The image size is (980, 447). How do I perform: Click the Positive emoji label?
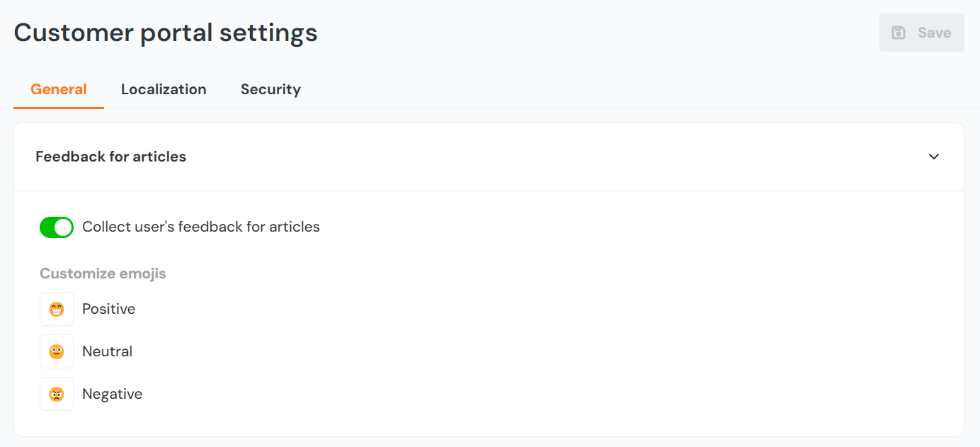[109, 309]
